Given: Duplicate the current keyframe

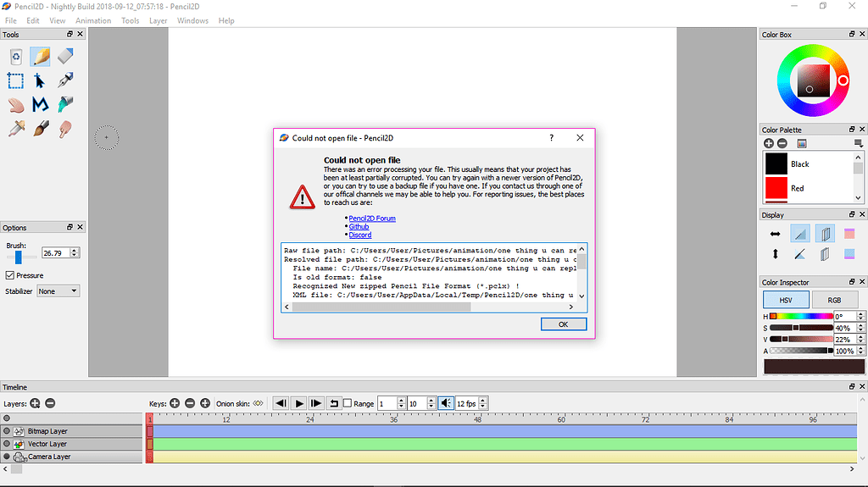Looking at the screenshot, I should pos(205,403).
